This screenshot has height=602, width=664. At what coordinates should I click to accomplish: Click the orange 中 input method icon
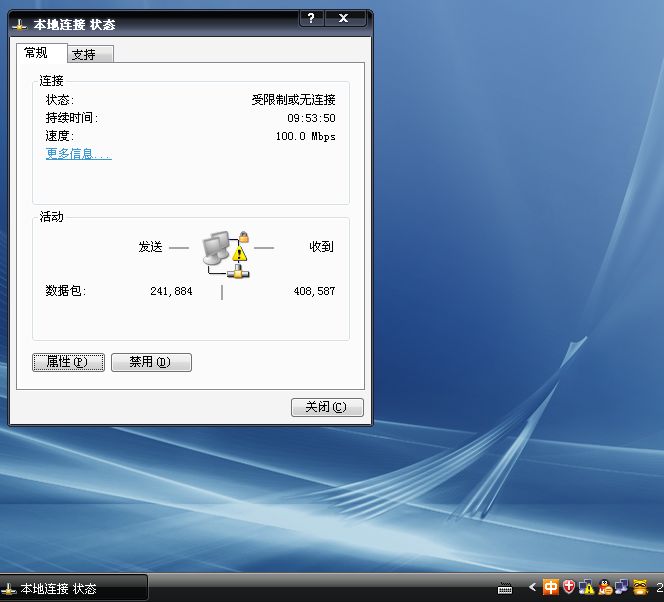pyautogui.click(x=551, y=587)
